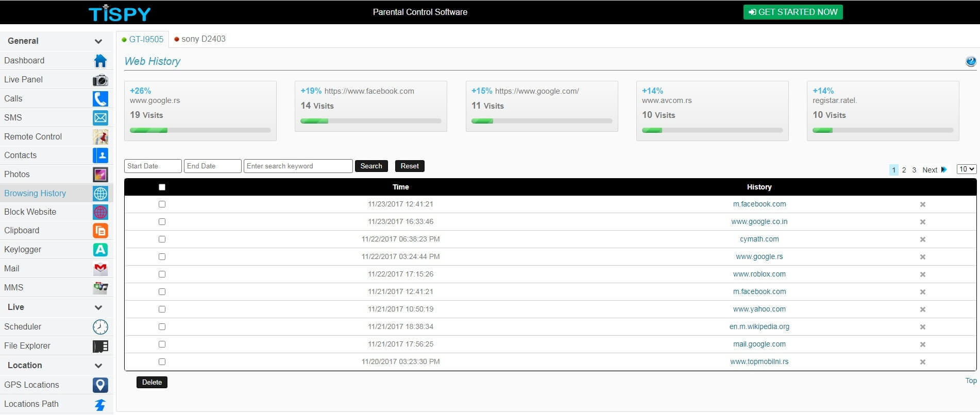Click the GPS Locations pin icon
This screenshot has width=980, height=415.
click(x=100, y=385)
